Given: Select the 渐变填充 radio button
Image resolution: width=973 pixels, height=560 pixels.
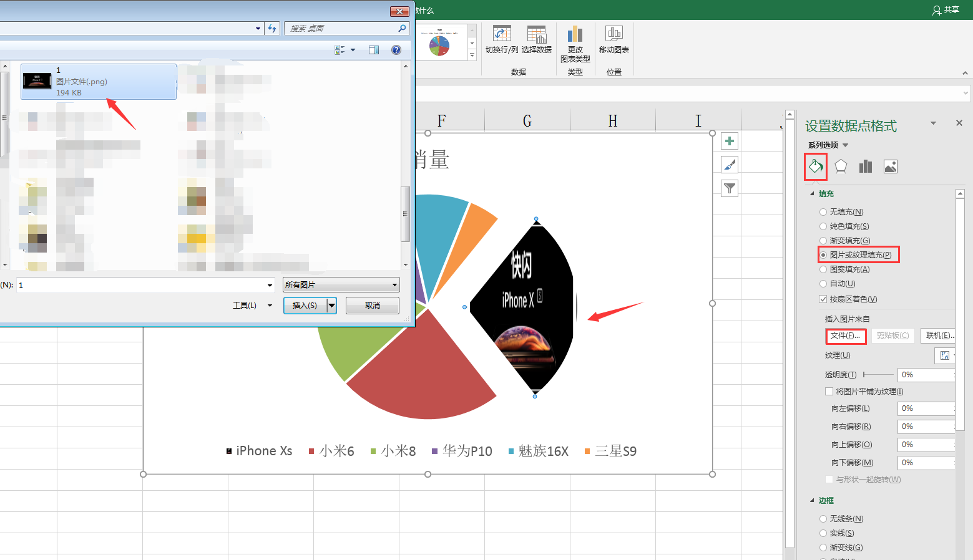Looking at the screenshot, I should click(823, 241).
